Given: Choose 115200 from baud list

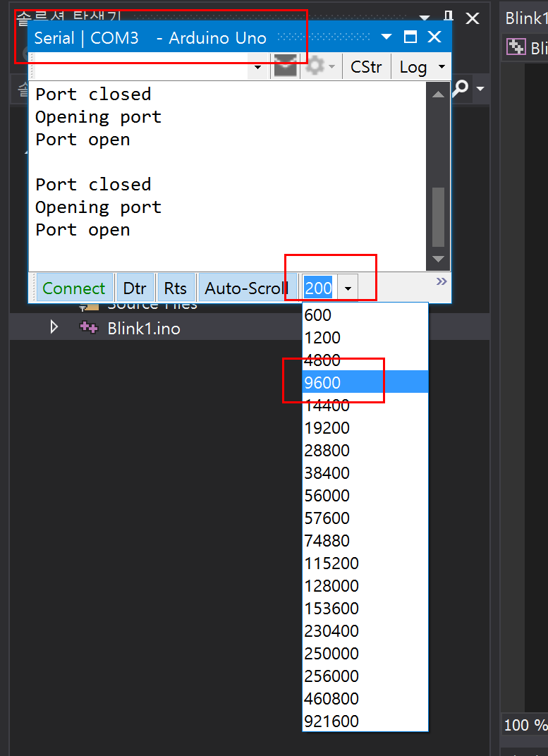Looking at the screenshot, I should [365, 563].
